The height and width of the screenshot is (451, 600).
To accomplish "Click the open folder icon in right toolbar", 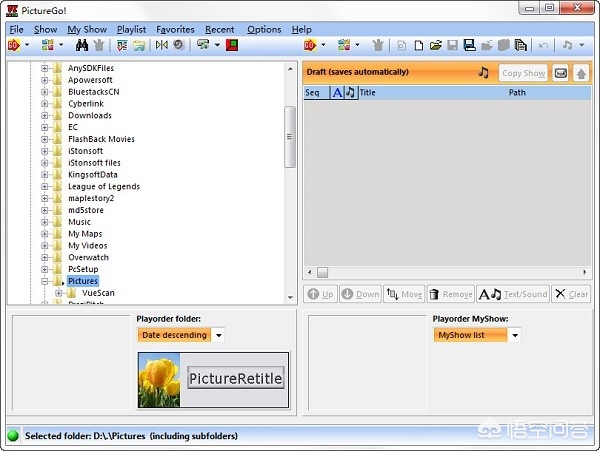I will point(435,45).
